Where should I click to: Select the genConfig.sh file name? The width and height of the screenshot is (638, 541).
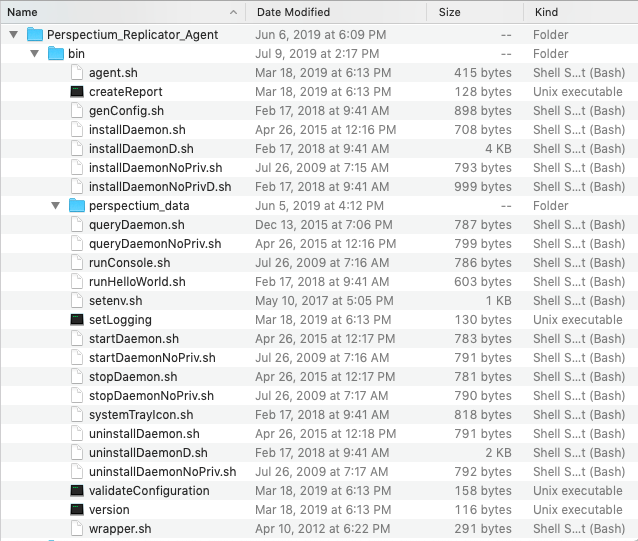click(x=127, y=111)
